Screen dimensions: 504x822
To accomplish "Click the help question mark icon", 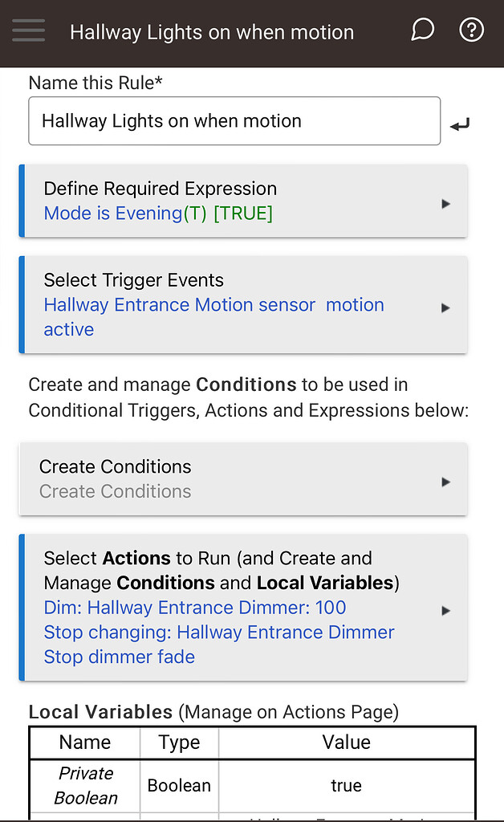I will coord(471,31).
